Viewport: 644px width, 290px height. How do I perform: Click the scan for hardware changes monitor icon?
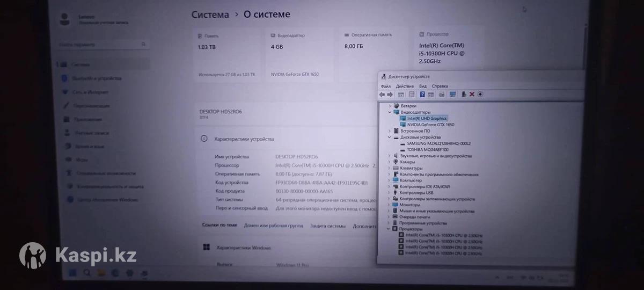[x=452, y=95]
